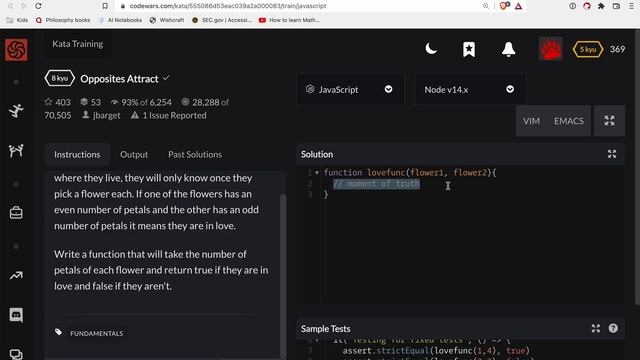Screen dimensions: 640x360
Task: Click the 53 collections count
Action: pos(91,102)
